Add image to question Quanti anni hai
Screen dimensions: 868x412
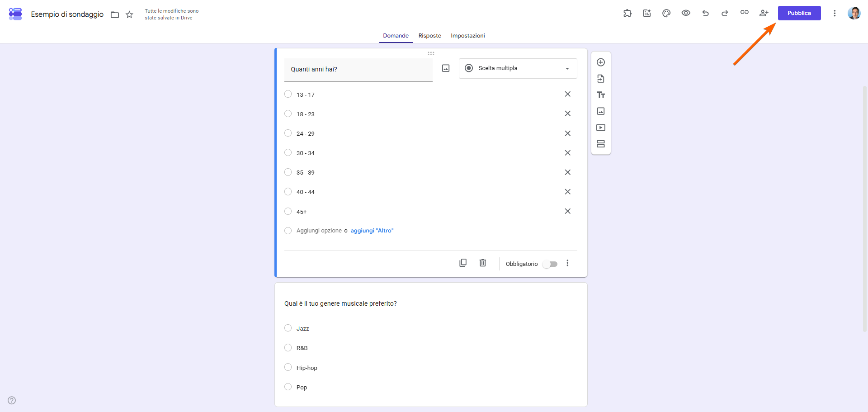coord(446,68)
